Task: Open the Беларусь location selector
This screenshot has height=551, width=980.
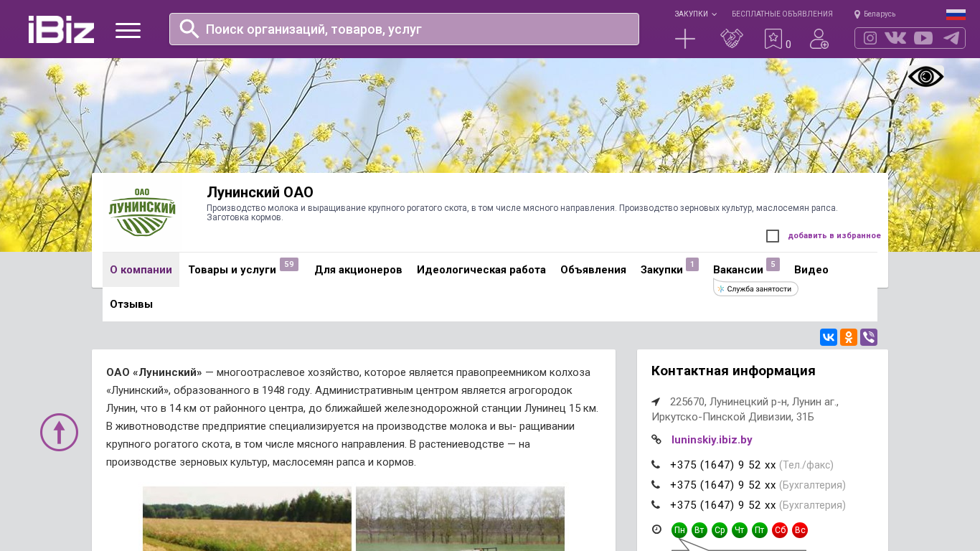Action: (x=875, y=14)
